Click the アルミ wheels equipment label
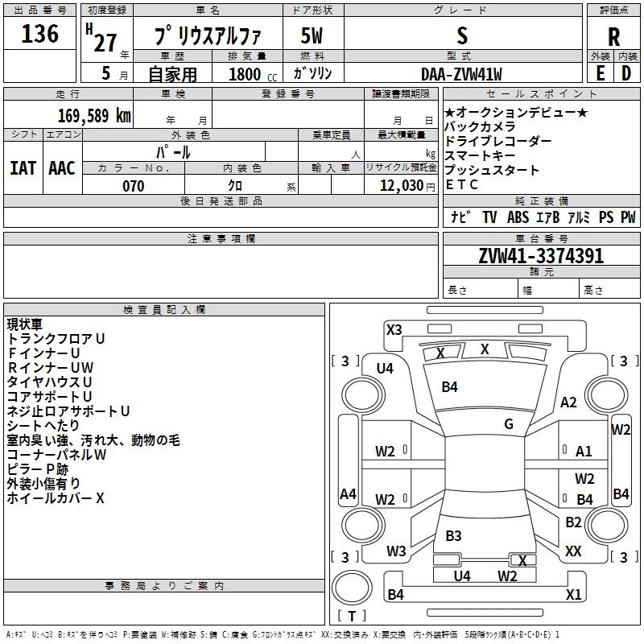Screen dimensions: 644x644 tap(578, 217)
